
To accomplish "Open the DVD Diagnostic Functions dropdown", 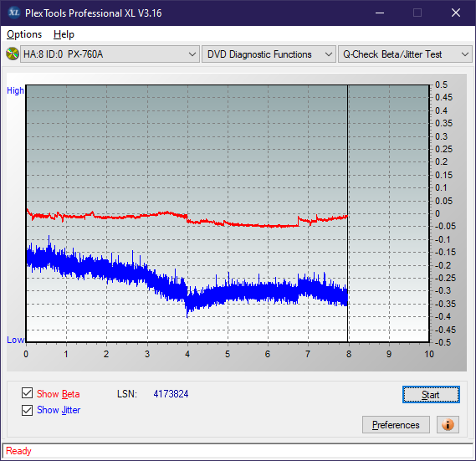I will [269, 54].
